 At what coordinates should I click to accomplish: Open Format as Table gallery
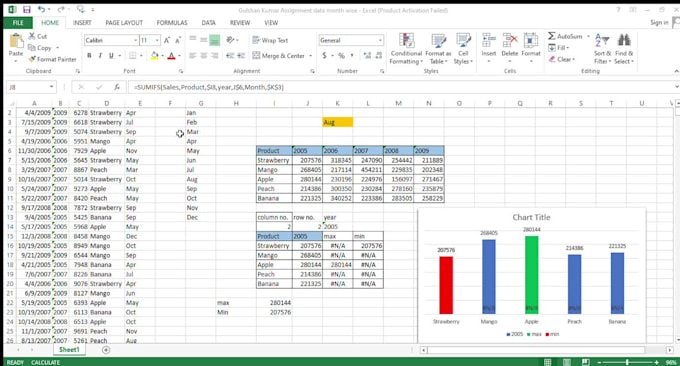pyautogui.click(x=438, y=49)
